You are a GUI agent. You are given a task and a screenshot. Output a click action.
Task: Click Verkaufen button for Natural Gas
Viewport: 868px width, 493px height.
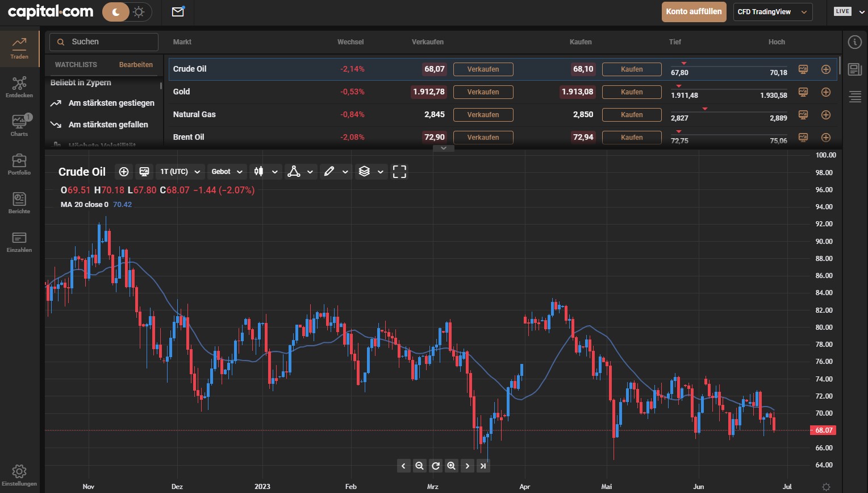click(x=483, y=115)
